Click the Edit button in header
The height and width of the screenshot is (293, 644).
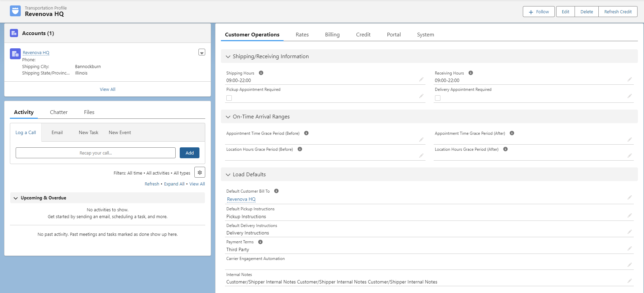click(x=565, y=12)
